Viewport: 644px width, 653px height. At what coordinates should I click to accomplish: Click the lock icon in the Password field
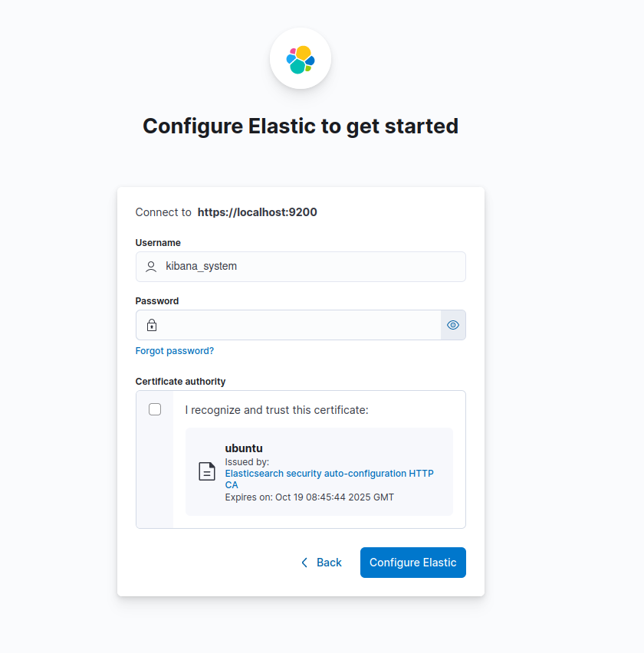click(151, 324)
